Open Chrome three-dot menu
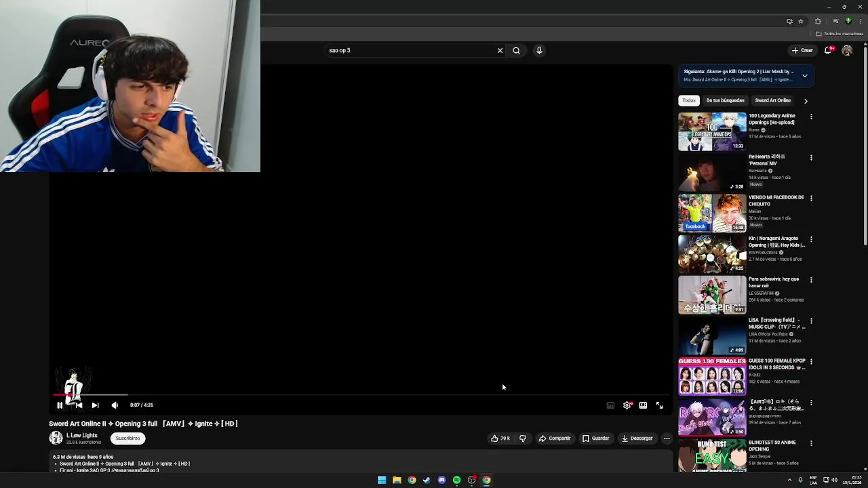This screenshot has height=488, width=868. click(859, 21)
